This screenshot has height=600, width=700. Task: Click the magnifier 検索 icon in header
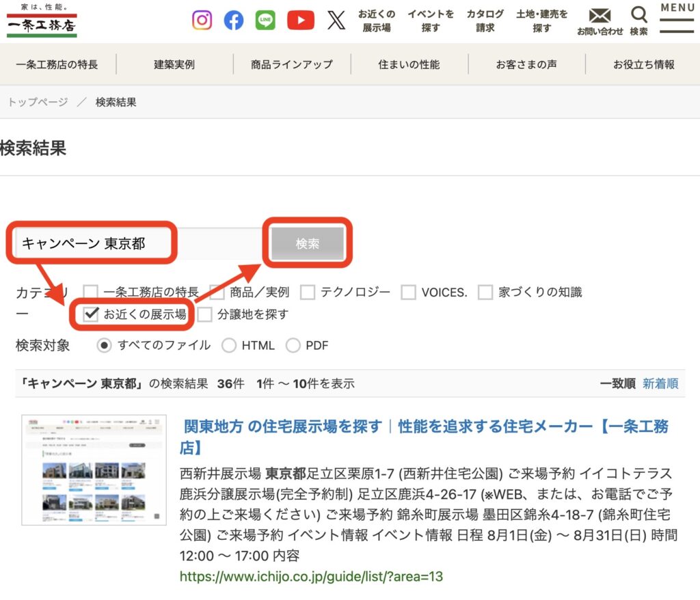[639, 21]
